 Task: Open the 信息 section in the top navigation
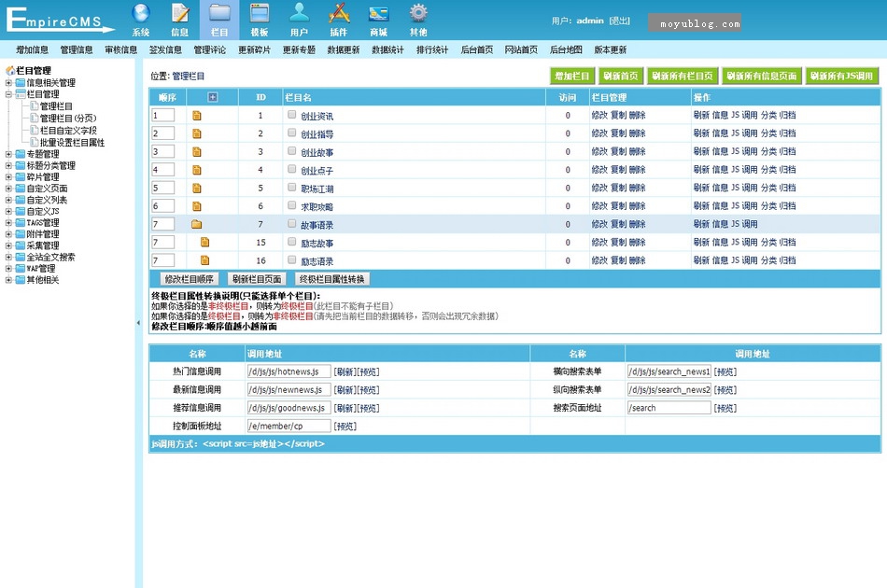pos(180,20)
